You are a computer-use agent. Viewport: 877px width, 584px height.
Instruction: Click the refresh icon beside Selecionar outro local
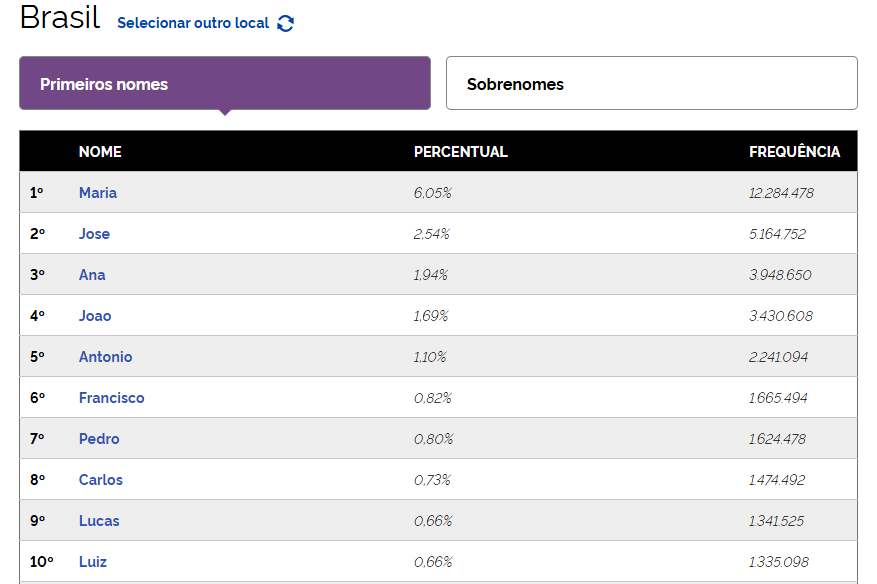click(x=286, y=23)
